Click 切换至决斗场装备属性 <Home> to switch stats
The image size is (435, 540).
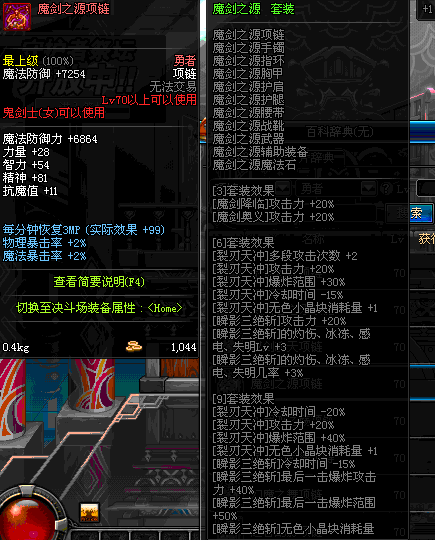(x=99, y=308)
